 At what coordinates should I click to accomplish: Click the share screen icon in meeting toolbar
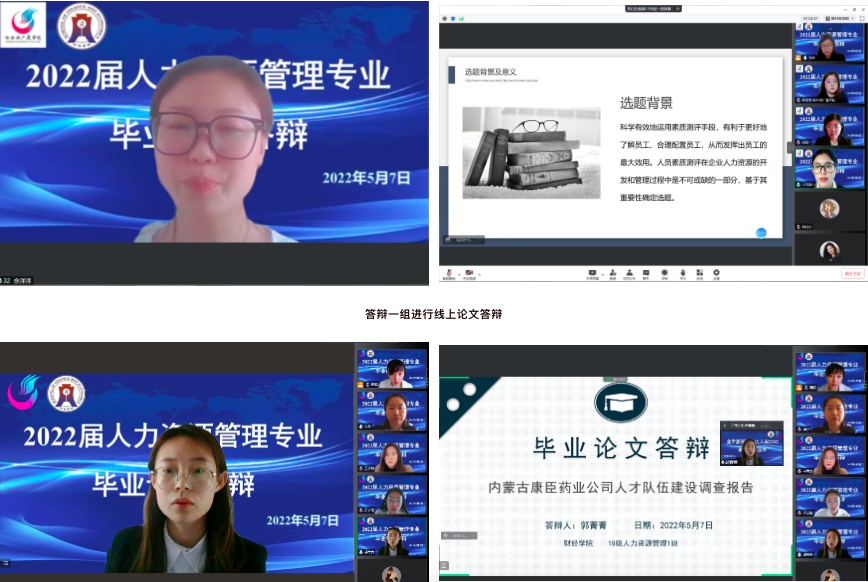[x=592, y=274]
